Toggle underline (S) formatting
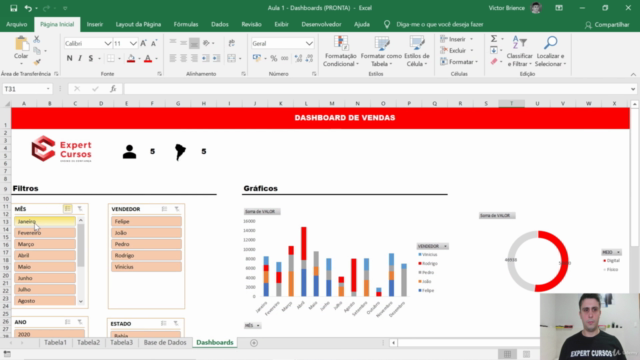This screenshot has width=640, height=360. tap(91, 58)
